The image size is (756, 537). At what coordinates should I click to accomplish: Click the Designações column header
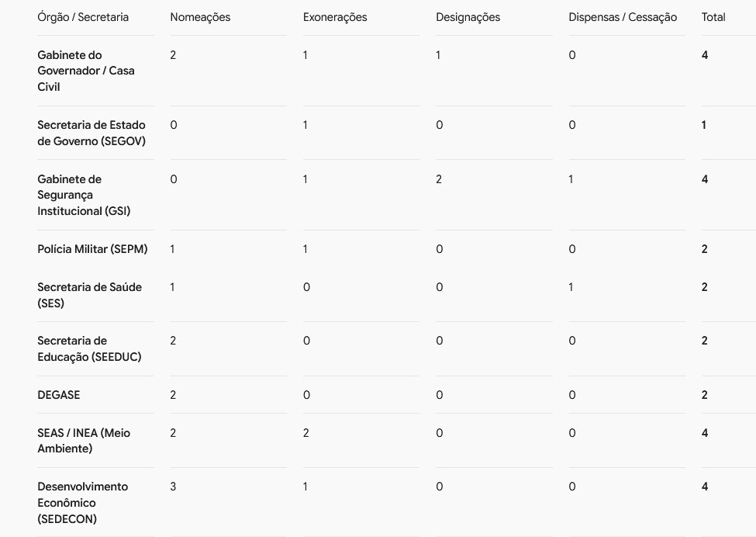(x=468, y=17)
